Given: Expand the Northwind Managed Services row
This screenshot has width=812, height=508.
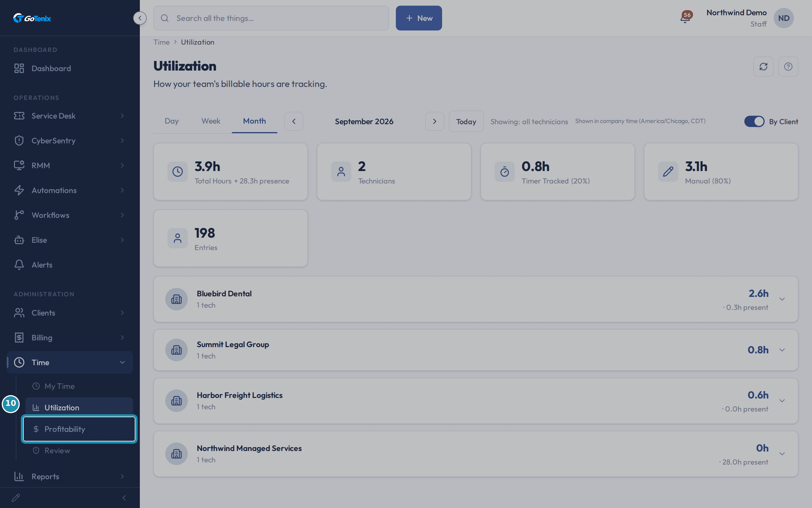Looking at the screenshot, I should (x=782, y=454).
